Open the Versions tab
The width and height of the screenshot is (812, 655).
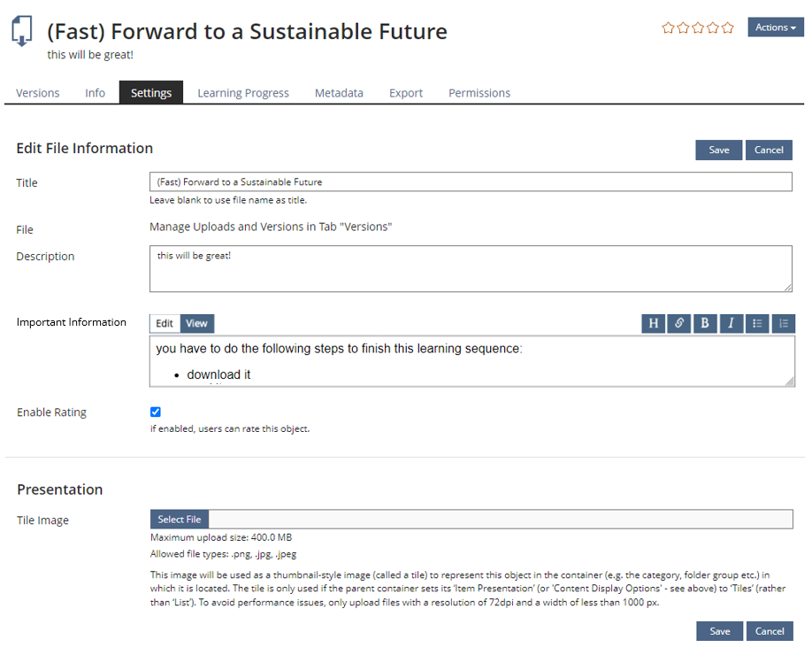[x=38, y=93]
